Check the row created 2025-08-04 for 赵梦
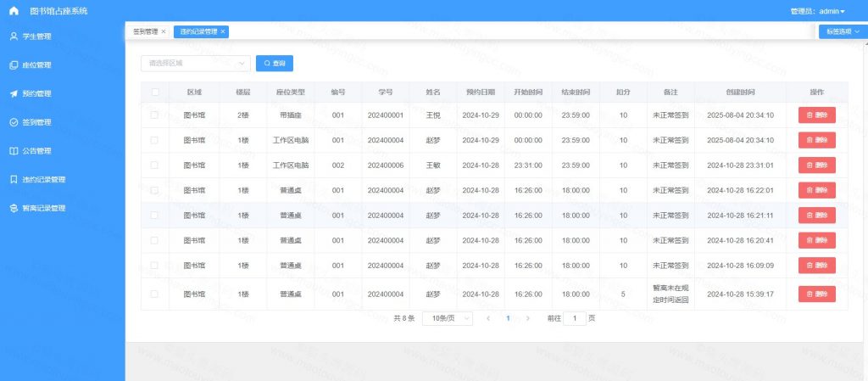The height and width of the screenshot is (381, 868). coord(154,140)
